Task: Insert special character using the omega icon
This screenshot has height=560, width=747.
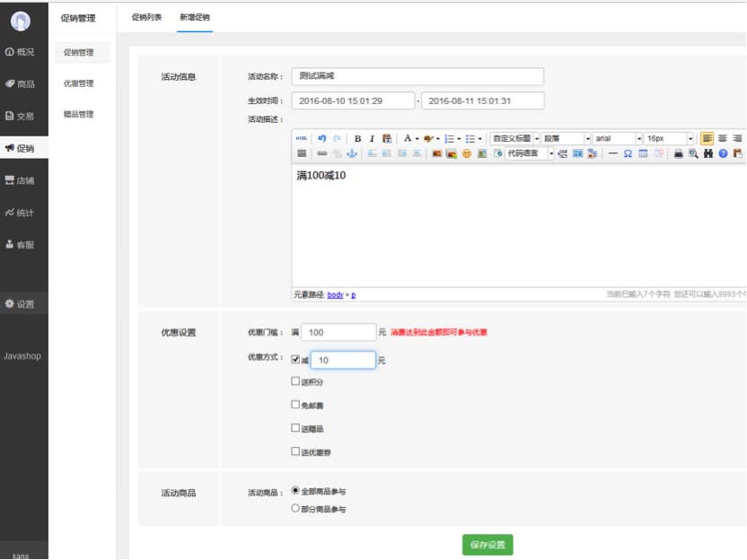Action: (x=628, y=154)
